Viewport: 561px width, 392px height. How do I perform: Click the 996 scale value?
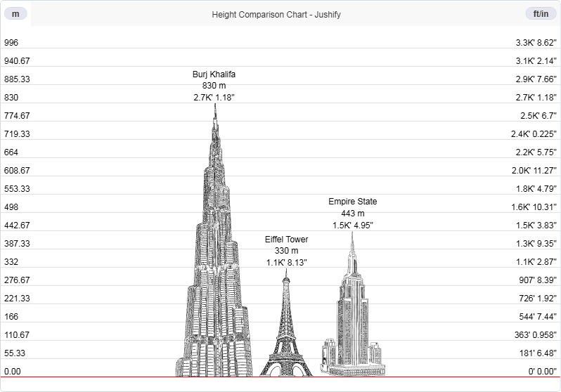click(x=11, y=43)
